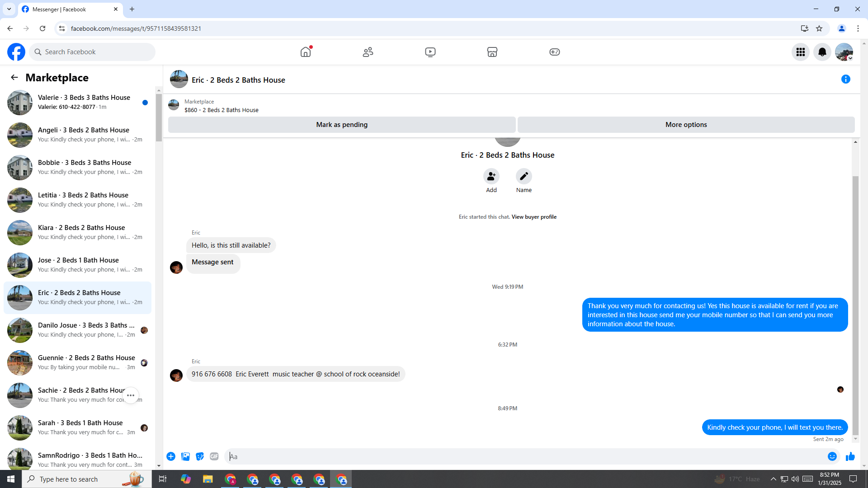Send a thumbs-up like
The height and width of the screenshot is (488, 868).
point(850,456)
